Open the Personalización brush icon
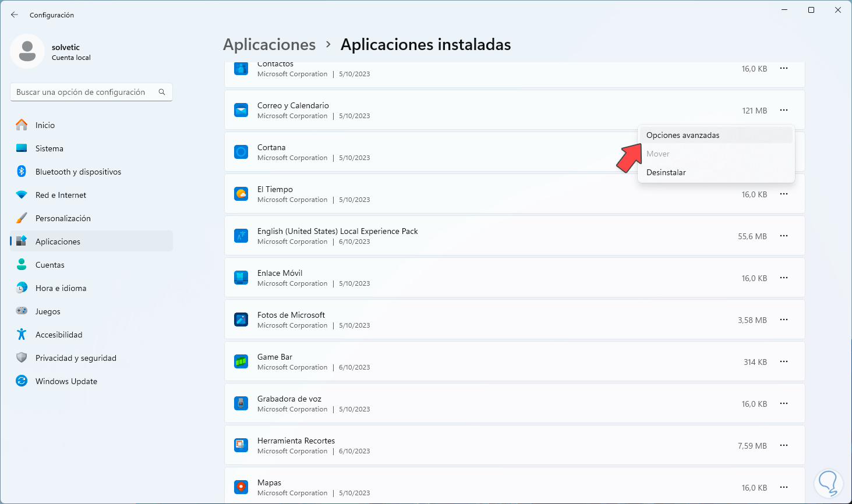The image size is (852, 504). [x=22, y=218]
